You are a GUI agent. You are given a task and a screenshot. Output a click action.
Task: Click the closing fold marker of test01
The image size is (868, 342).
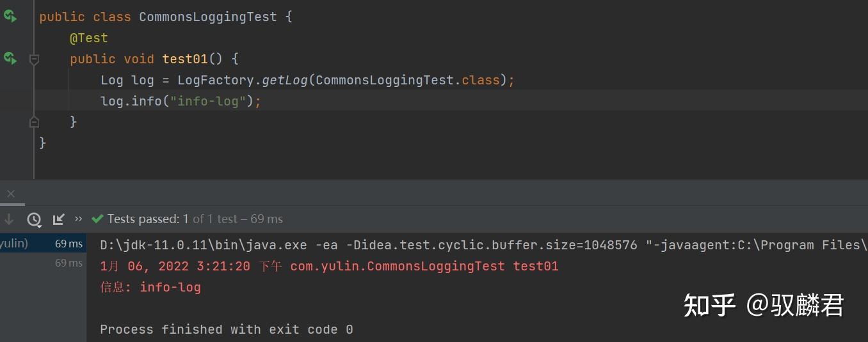pos(34,121)
